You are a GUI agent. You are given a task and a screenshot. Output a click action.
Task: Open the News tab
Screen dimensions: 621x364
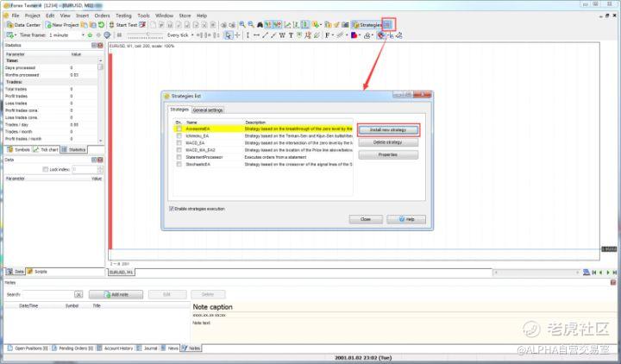click(x=170, y=348)
